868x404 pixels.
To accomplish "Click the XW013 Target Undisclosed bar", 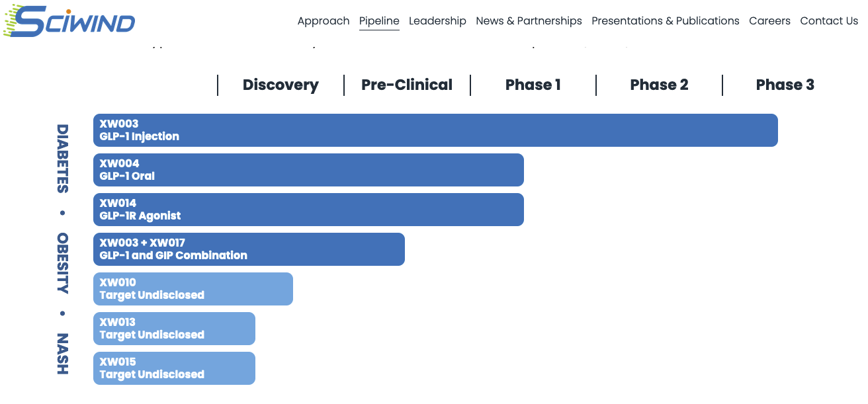I will [174, 329].
